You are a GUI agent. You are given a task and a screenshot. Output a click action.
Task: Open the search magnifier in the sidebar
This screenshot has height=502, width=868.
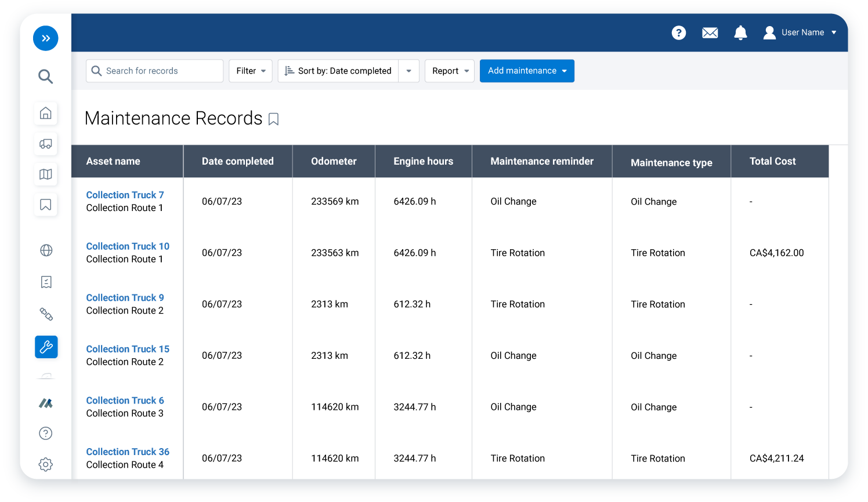click(x=46, y=76)
